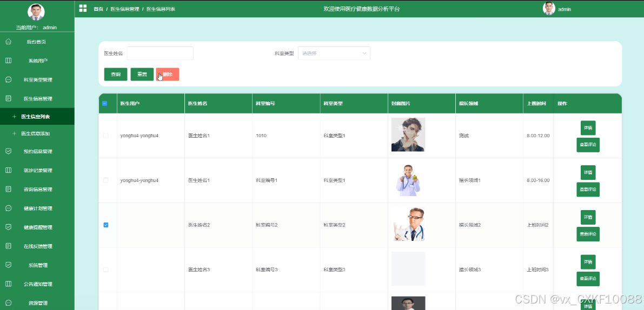
Task: Check the 医生姓名3 row checkbox
Action: (105, 269)
